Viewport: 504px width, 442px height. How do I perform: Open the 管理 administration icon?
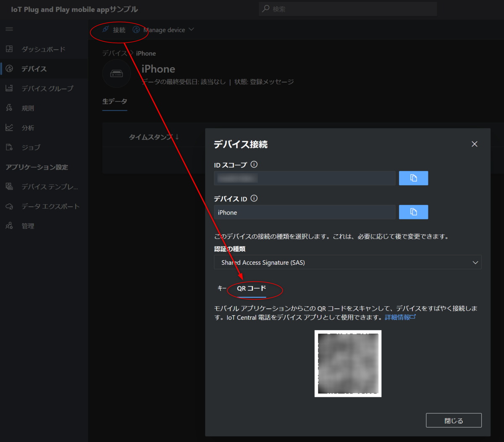click(9, 226)
